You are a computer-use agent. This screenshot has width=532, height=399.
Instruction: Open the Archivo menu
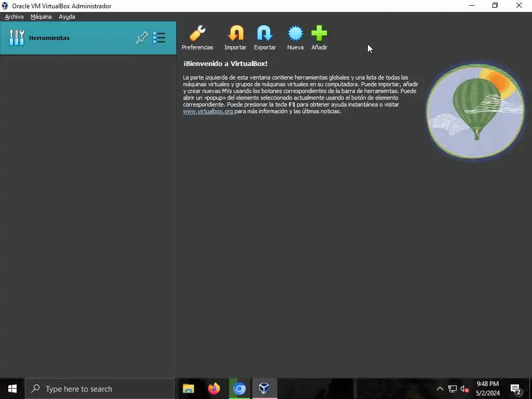[x=14, y=17]
